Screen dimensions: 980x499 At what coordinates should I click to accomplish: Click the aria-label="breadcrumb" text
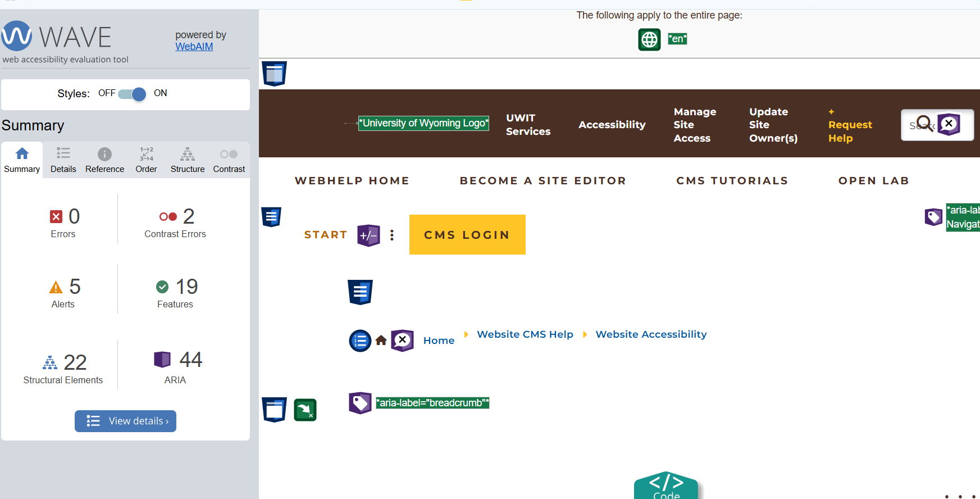pos(432,403)
